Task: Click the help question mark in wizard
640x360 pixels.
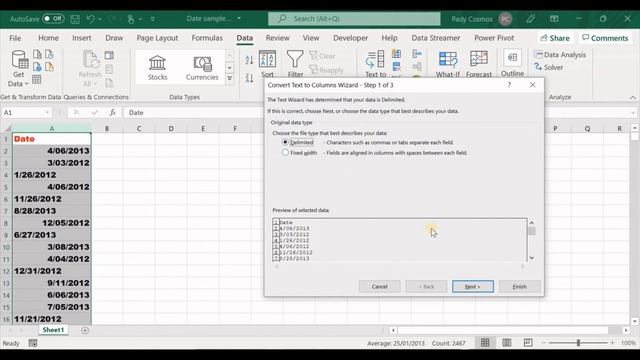Action: 509,85
